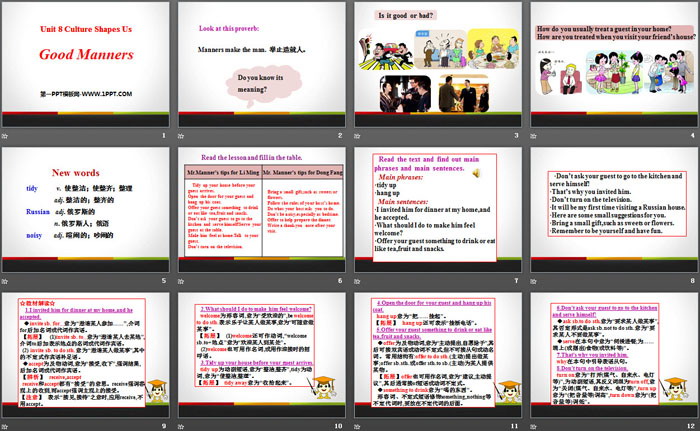Click the "Mr.Manner's tips for Li Ming" table header
The image size is (700, 431).
click(218, 173)
